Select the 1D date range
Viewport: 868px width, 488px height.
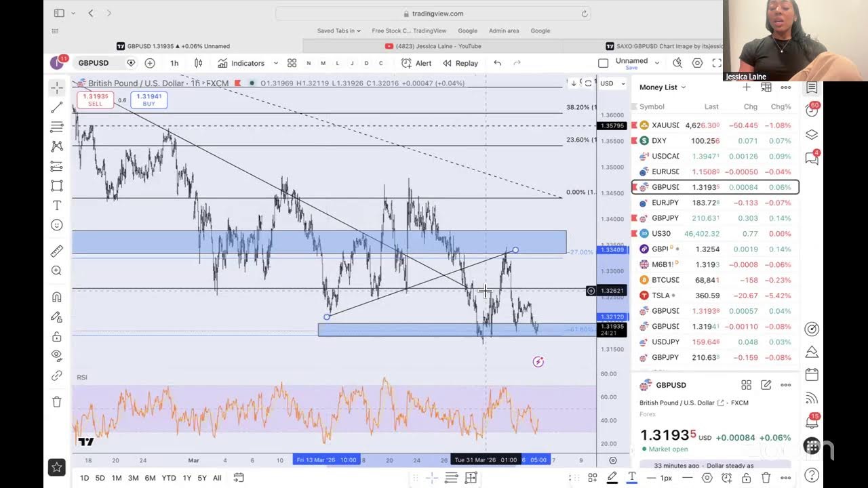[84, 478]
